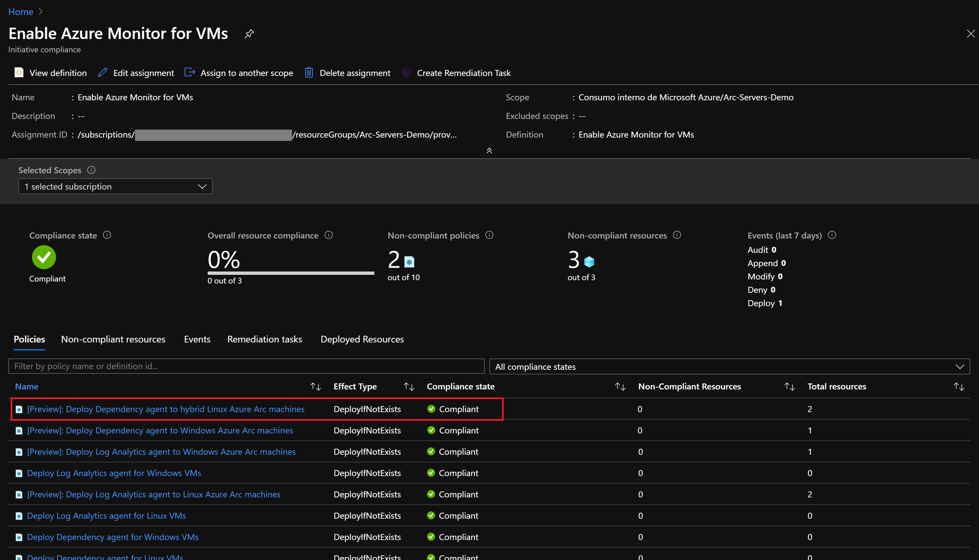Screen dimensions: 979x560
Task: Click the info icon beside Compliance state
Action: tap(107, 235)
